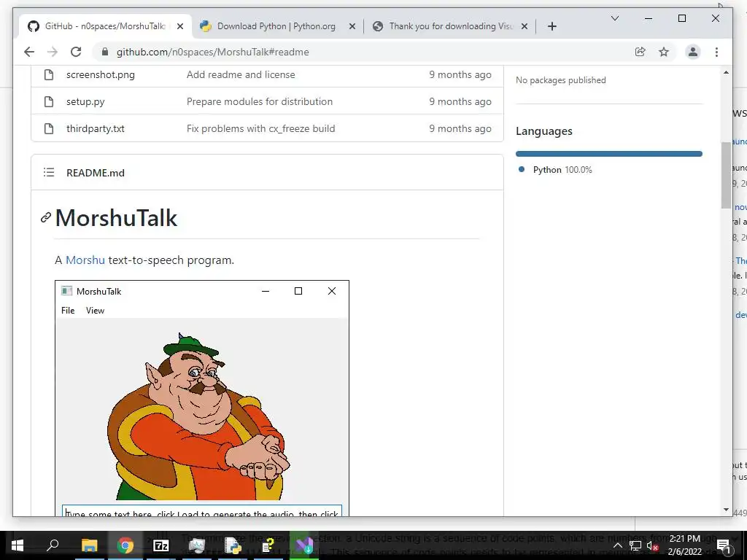
Task: Open thirdparty.txt file
Action: [x=96, y=128]
